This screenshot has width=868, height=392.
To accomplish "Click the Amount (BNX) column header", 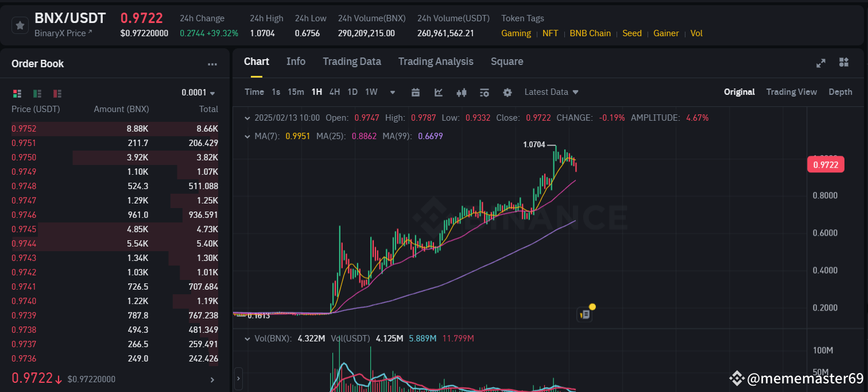I will point(121,109).
